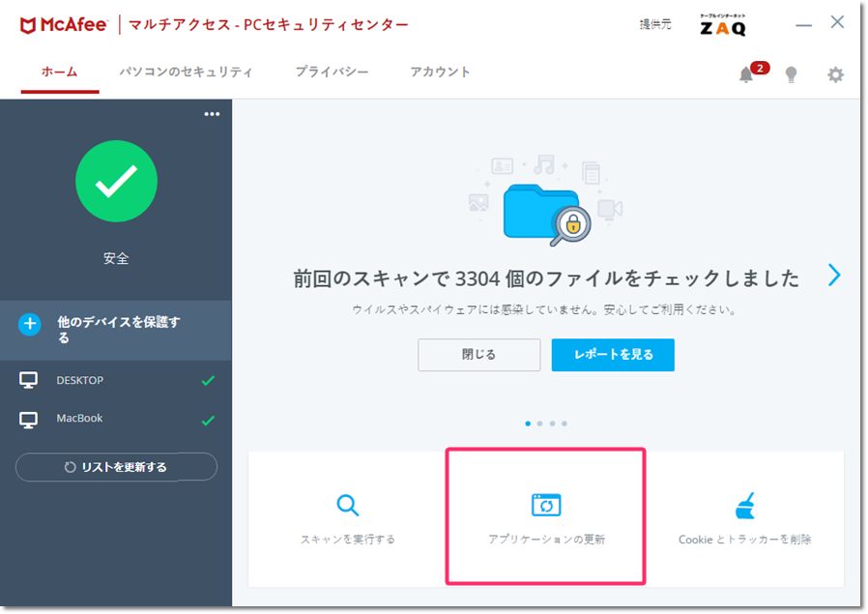Select the second carousel page dot
This screenshot has width=868, height=614.
(x=539, y=424)
